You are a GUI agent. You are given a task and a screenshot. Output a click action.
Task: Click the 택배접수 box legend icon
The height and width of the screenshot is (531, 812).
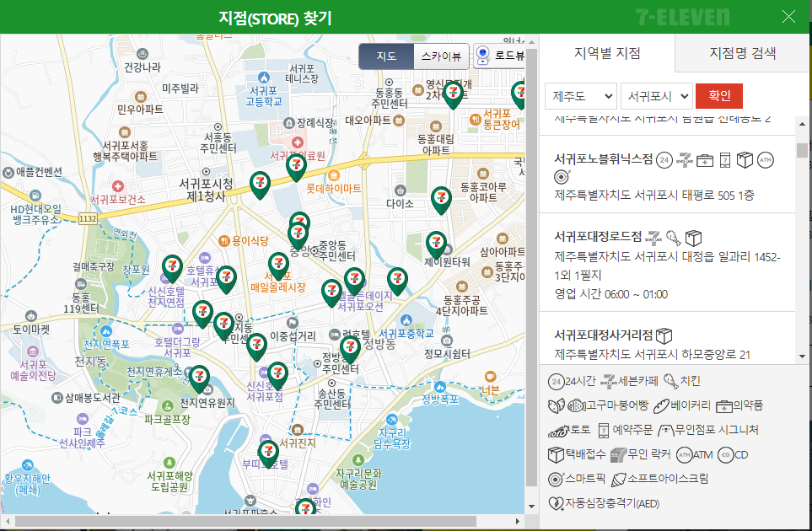[556, 455]
